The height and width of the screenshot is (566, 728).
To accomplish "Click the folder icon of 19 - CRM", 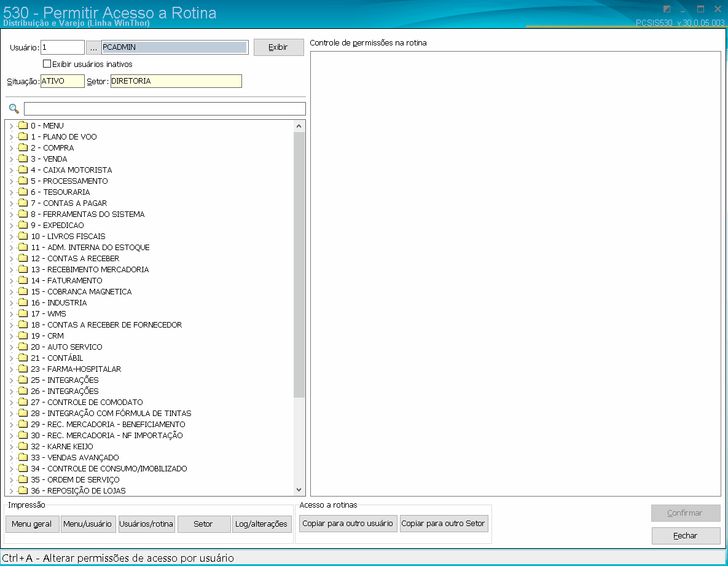I will pyautogui.click(x=23, y=336).
